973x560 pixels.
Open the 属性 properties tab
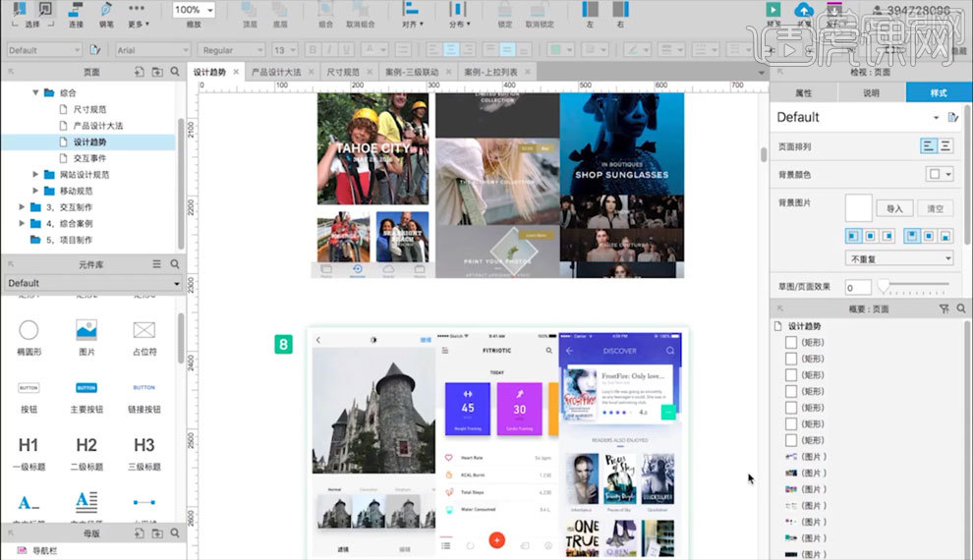coord(804,92)
